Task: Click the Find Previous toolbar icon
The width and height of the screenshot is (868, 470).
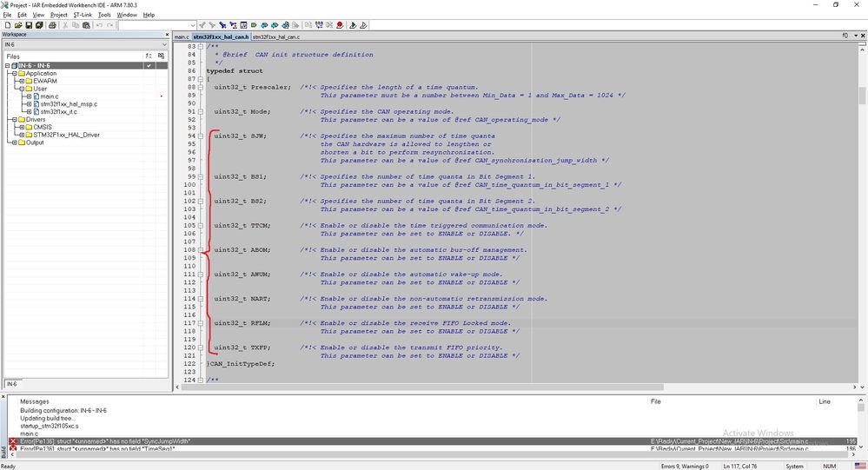Action: pos(202,25)
